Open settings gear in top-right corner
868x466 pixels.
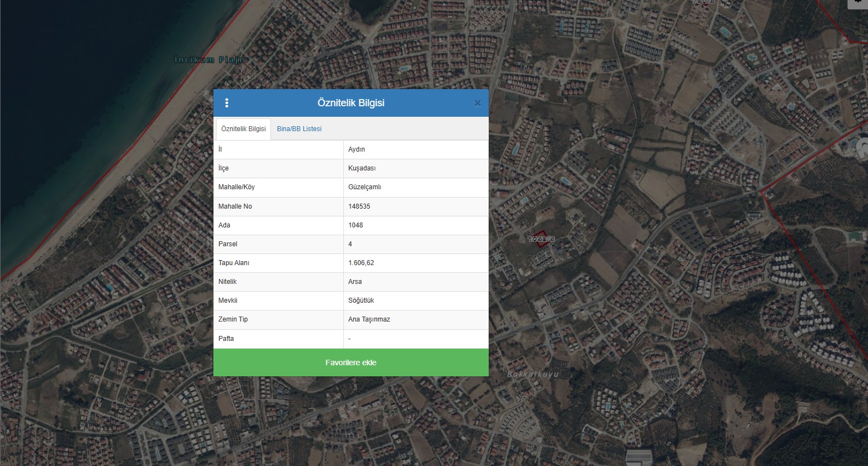click(857, 2)
